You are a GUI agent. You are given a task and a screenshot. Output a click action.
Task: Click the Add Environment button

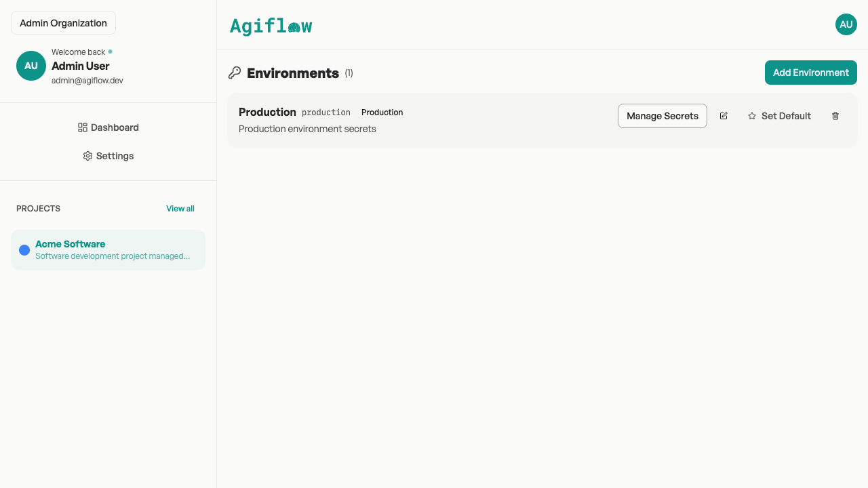[811, 73]
